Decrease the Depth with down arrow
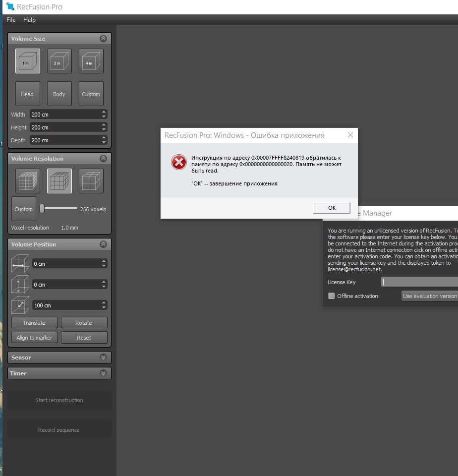The height and width of the screenshot is (476, 458). click(x=104, y=143)
